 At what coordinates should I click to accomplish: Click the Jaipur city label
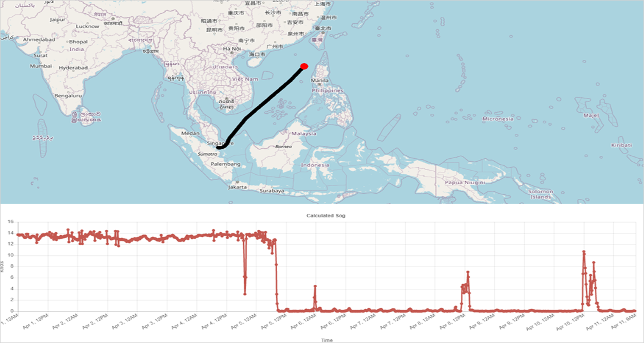[x=57, y=19]
